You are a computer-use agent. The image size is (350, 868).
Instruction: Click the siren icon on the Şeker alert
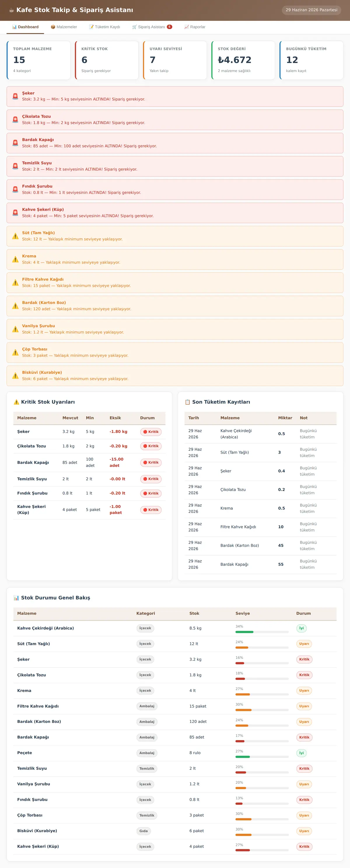click(15, 96)
